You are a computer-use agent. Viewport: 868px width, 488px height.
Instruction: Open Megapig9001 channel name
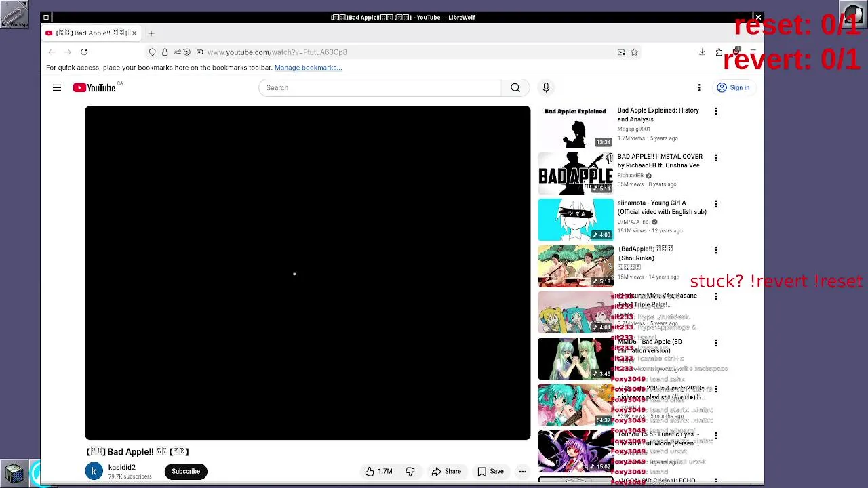[634, 129]
